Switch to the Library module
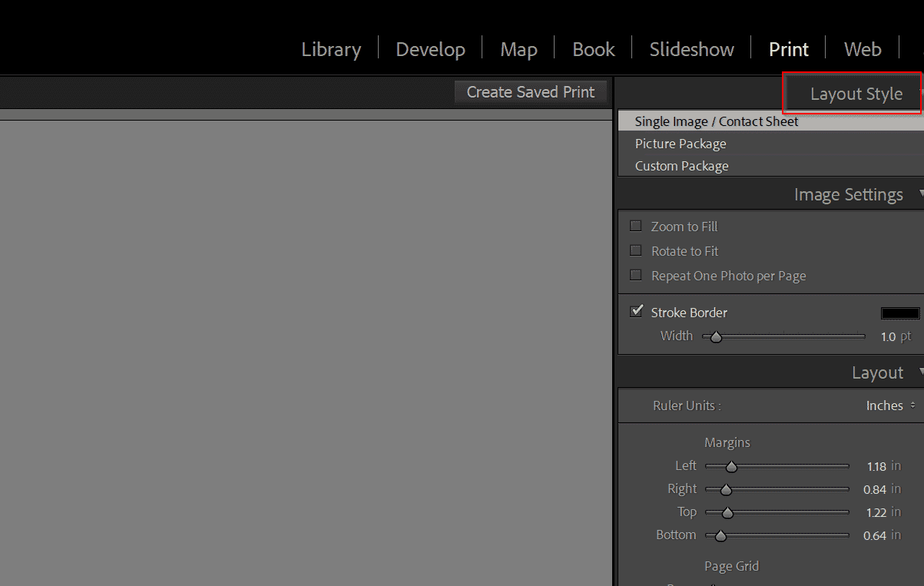Image resolution: width=924 pixels, height=586 pixels. 331,48
